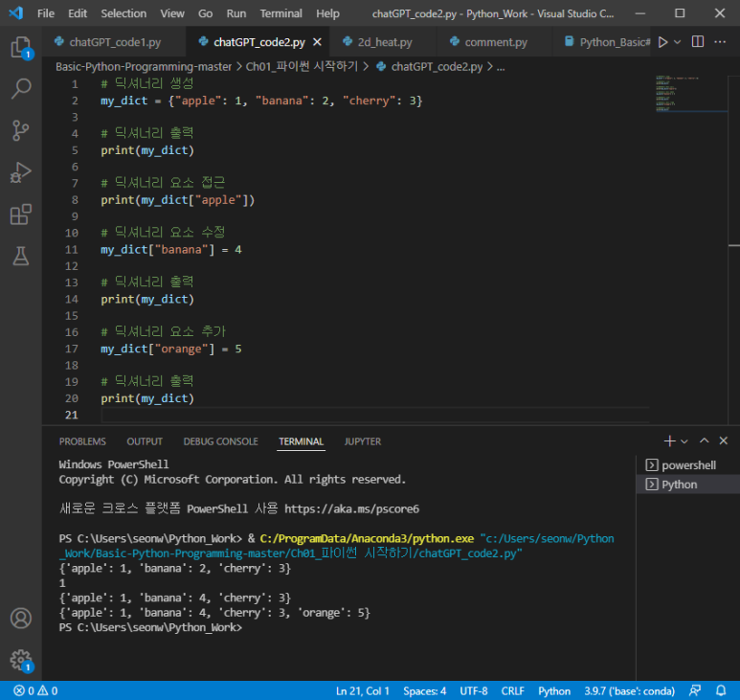Open More Actions ellipsis in editor toolbar

pos(720,41)
